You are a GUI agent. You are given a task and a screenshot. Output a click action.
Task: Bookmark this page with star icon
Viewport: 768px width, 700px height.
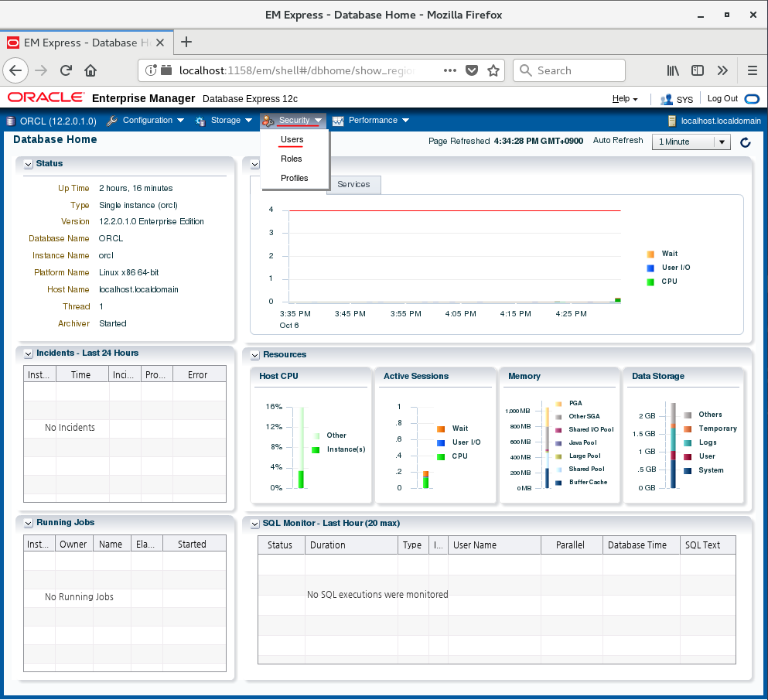(493, 70)
